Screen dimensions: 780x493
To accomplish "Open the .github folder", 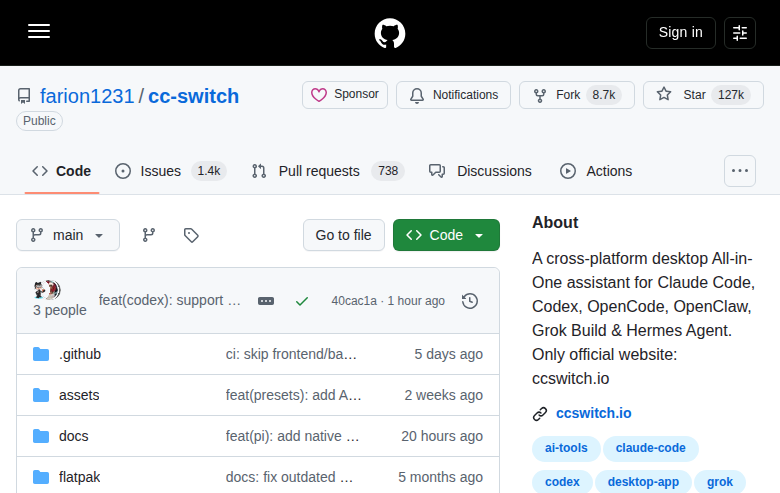I will [x=80, y=354].
